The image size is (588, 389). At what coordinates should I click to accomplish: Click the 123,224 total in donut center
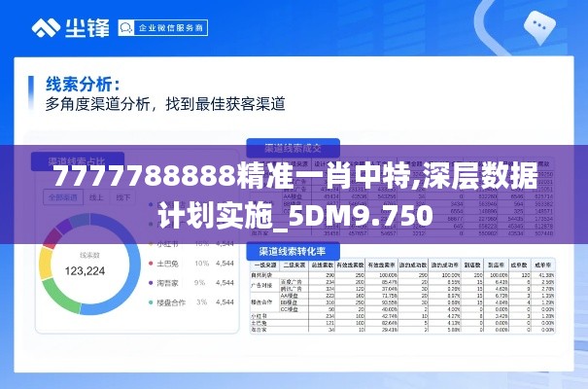pyautogui.click(x=85, y=271)
